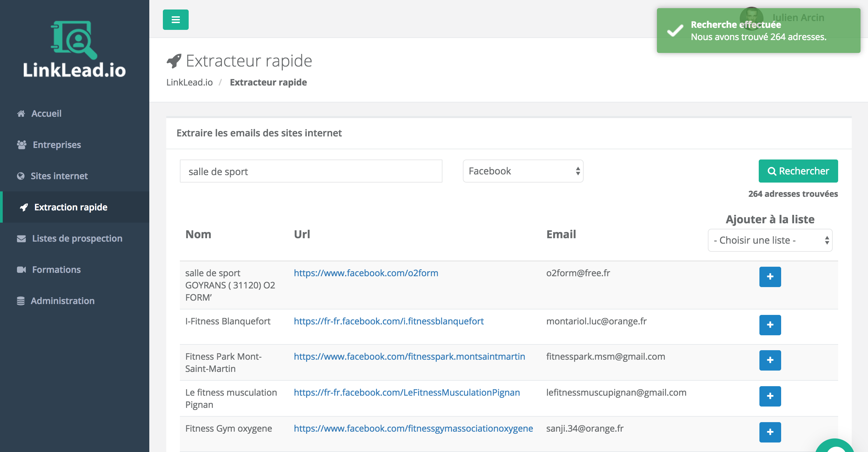The width and height of the screenshot is (868, 452).
Task: Click the Listes de prospection envelope icon
Action: click(x=21, y=239)
